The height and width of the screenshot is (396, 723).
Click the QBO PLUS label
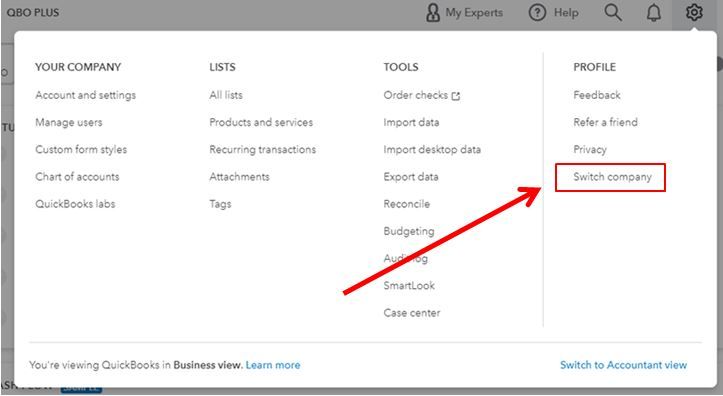(x=33, y=12)
